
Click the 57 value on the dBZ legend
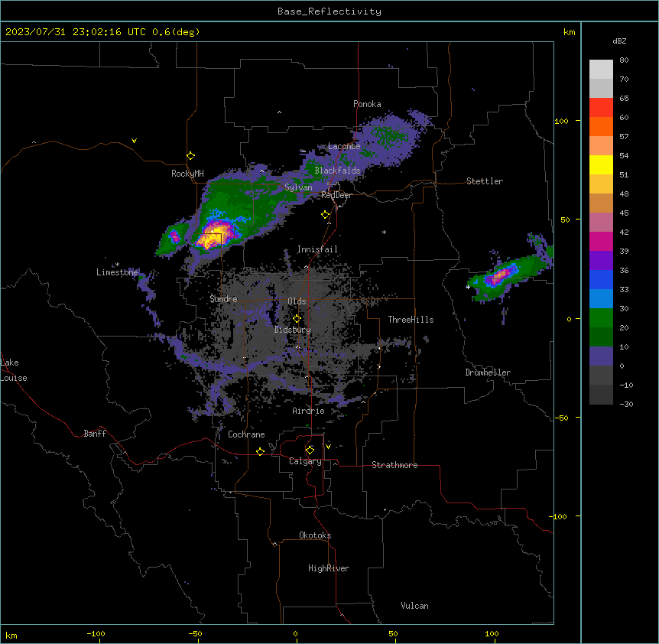pyautogui.click(x=624, y=136)
